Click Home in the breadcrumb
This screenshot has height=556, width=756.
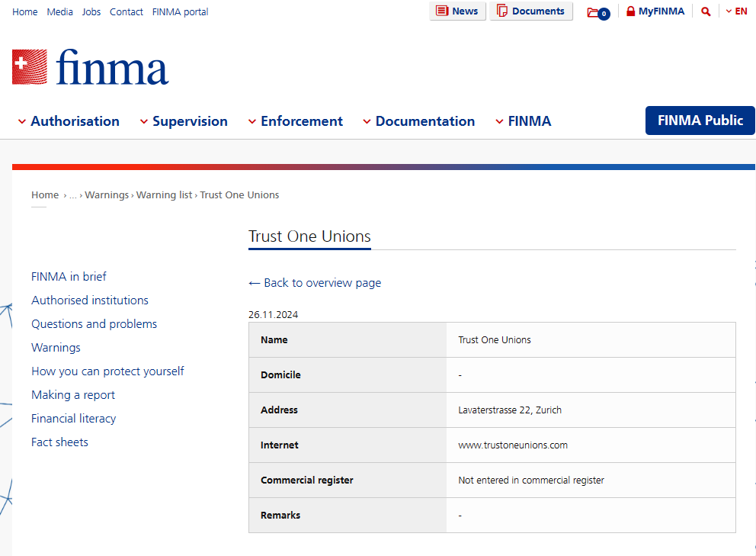(x=45, y=195)
